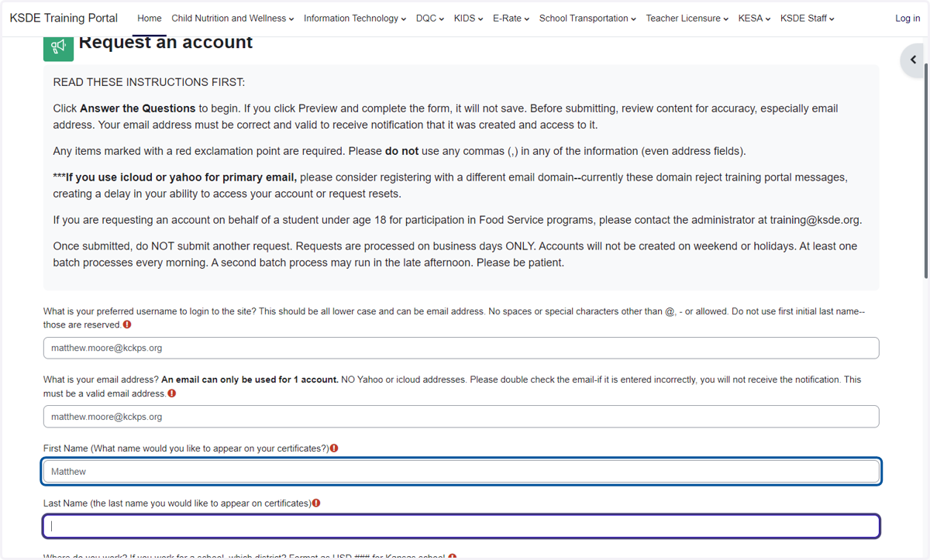930x560 pixels.
Task: Open the DQC dropdown menu
Action: [x=430, y=19]
